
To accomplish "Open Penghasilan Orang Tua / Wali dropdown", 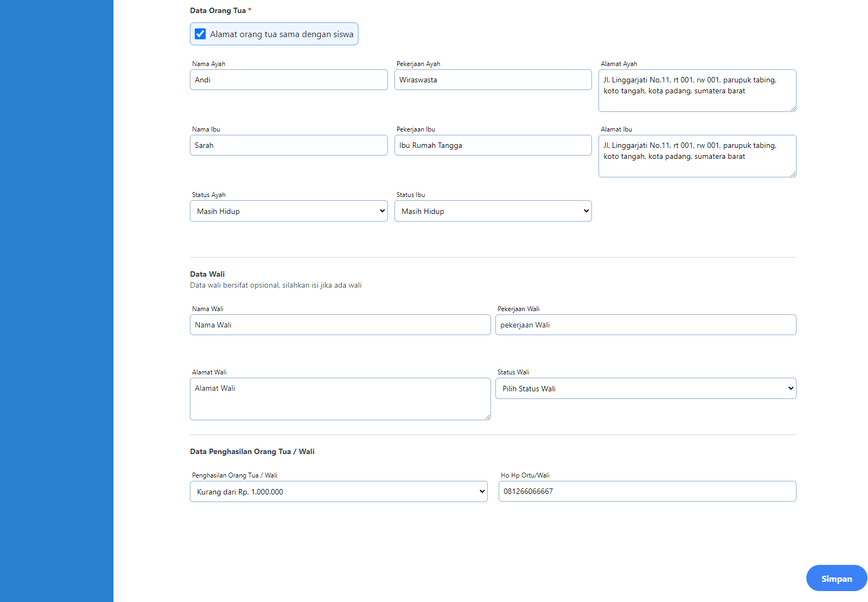I will coord(338,492).
